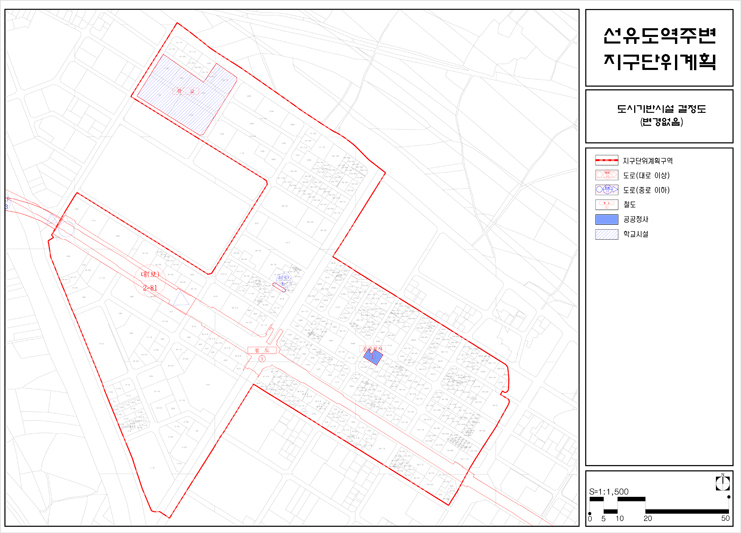Click the blue public office building on map
The height and width of the screenshot is (533, 741).
pos(373,356)
